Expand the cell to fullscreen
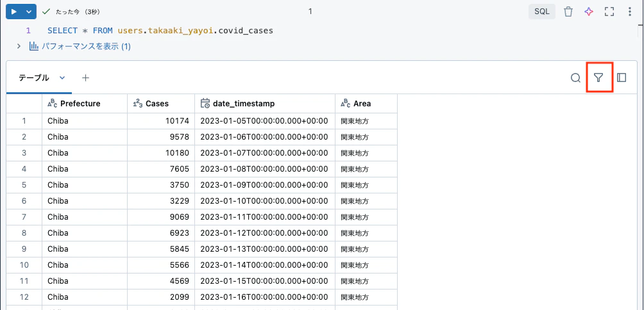 (x=609, y=12)
